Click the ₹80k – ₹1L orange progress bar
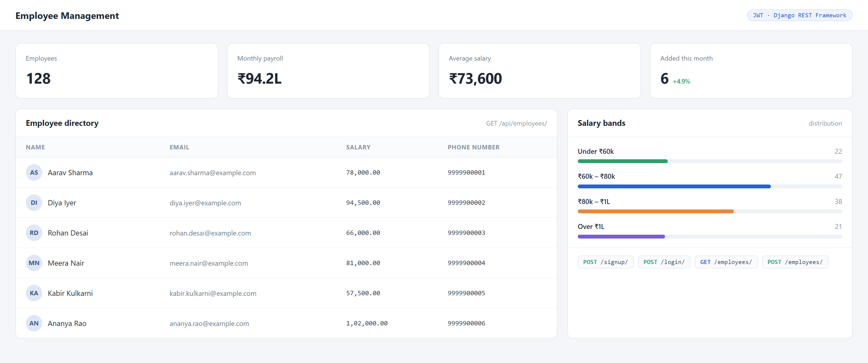The width and height of the screenshot is (868, 363). tap(655, 211)
